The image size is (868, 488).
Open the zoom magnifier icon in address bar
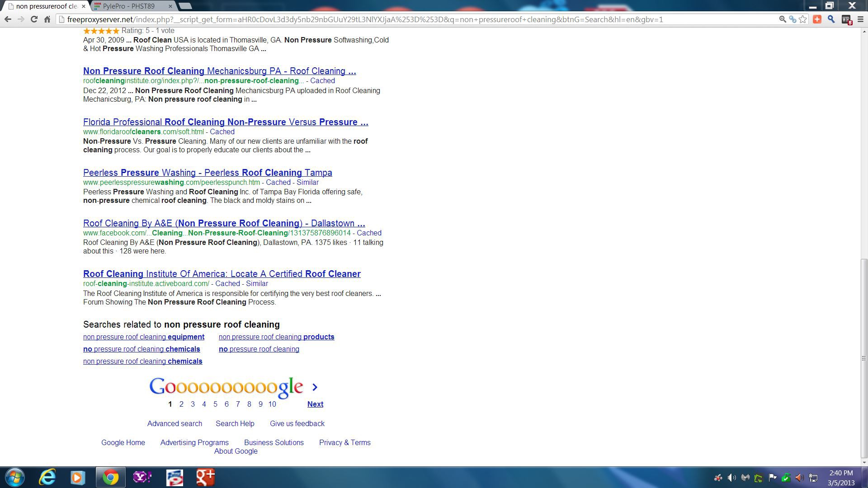click(x=783, y=19)
